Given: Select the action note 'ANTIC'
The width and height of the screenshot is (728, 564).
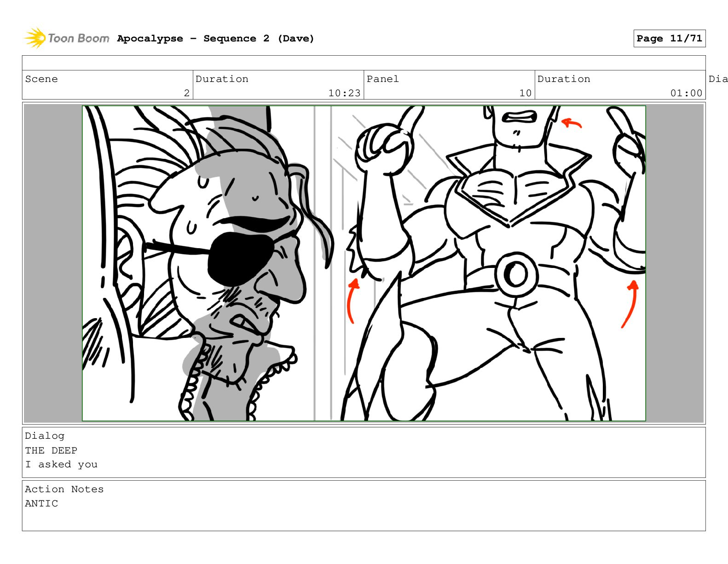Looking at the screenshot, I should [41, 503].
